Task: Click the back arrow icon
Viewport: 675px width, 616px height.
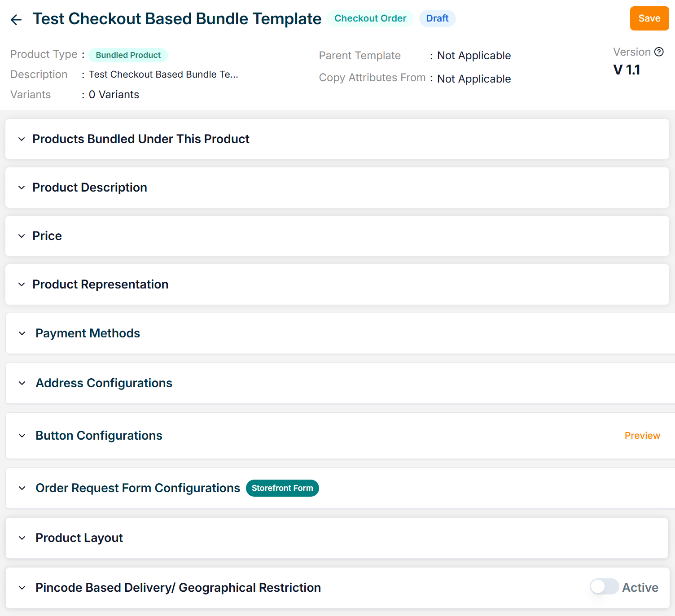Action: [16, 19]
